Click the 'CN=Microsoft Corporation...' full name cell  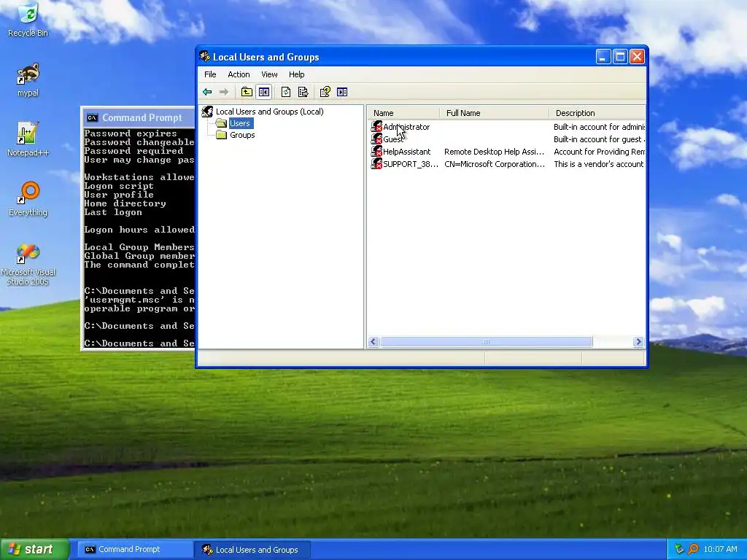pos(495,164)
